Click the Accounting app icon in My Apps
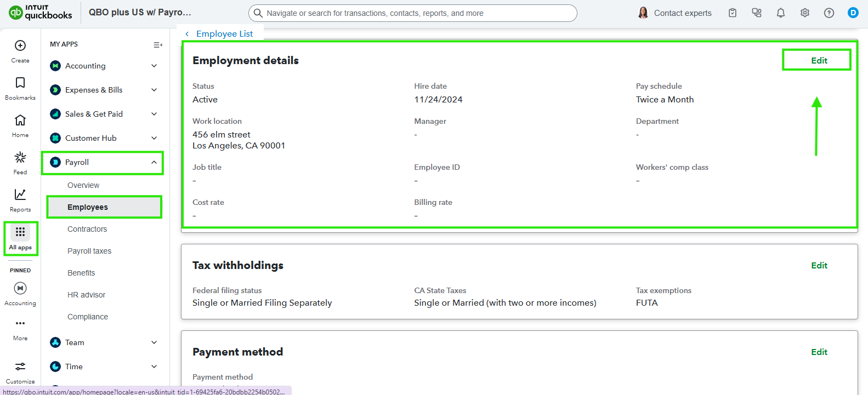 coord(55,66)
